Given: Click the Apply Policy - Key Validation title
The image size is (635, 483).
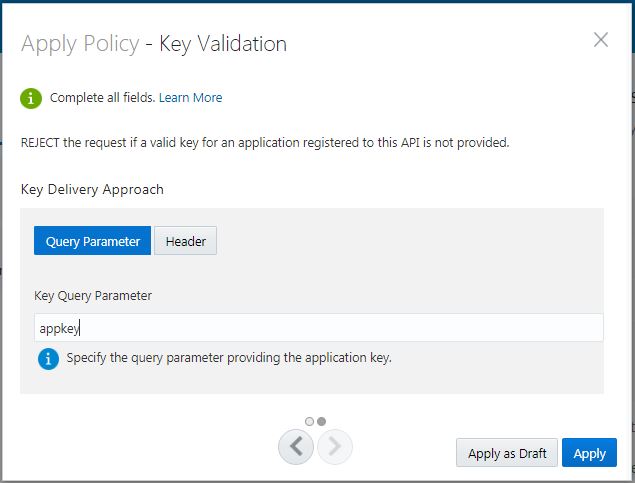Looking at the screenshot, I should (154, 44).
